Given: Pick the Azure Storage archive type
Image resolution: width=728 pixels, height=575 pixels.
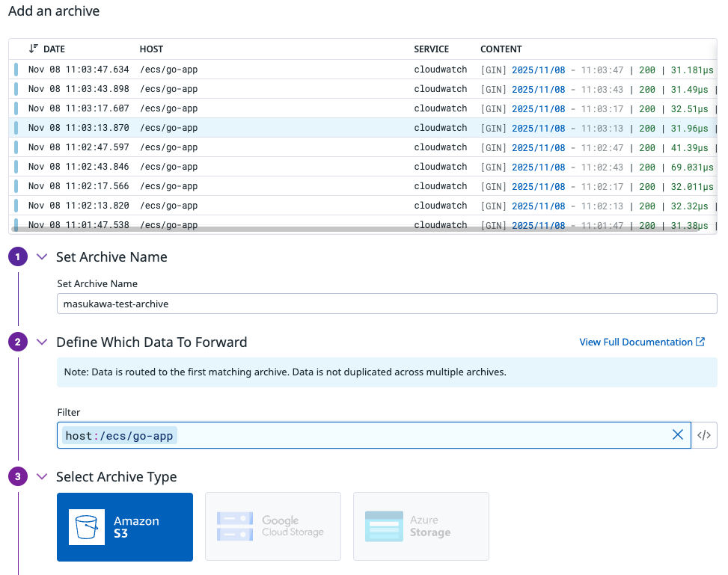Looking at the screenshot, I should click(x=421, y=526).
